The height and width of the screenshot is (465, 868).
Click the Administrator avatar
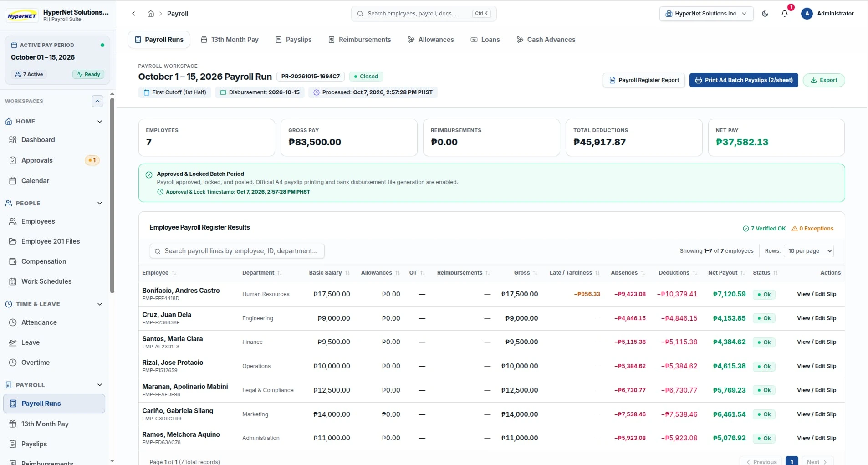[807, 14]
